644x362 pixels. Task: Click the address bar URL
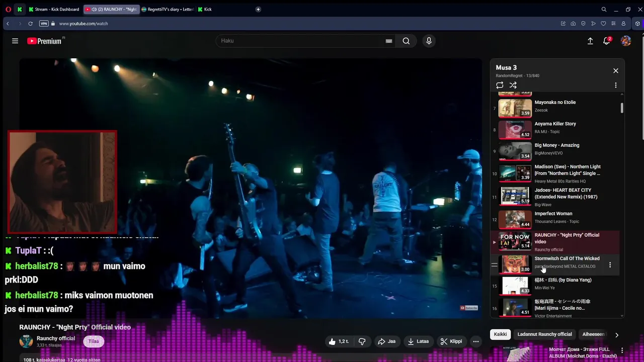pos(84,24)
